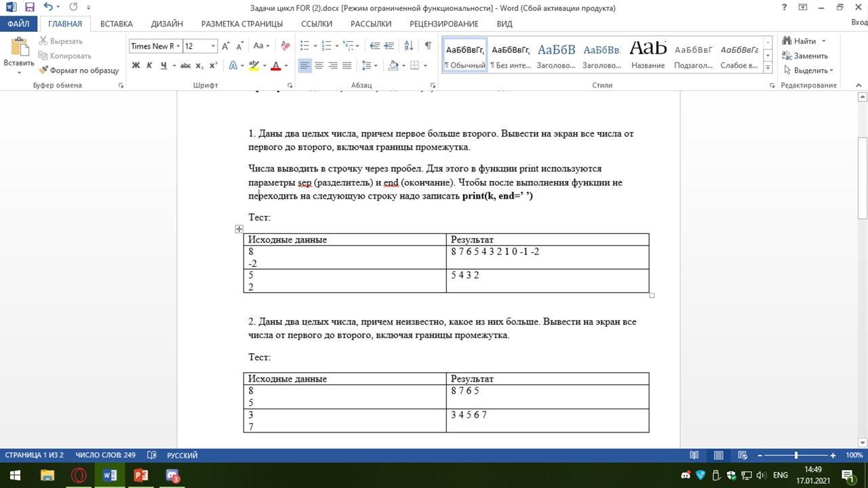Click the multilevel list icon
The image size is (868, 488).
pos(349,46)
